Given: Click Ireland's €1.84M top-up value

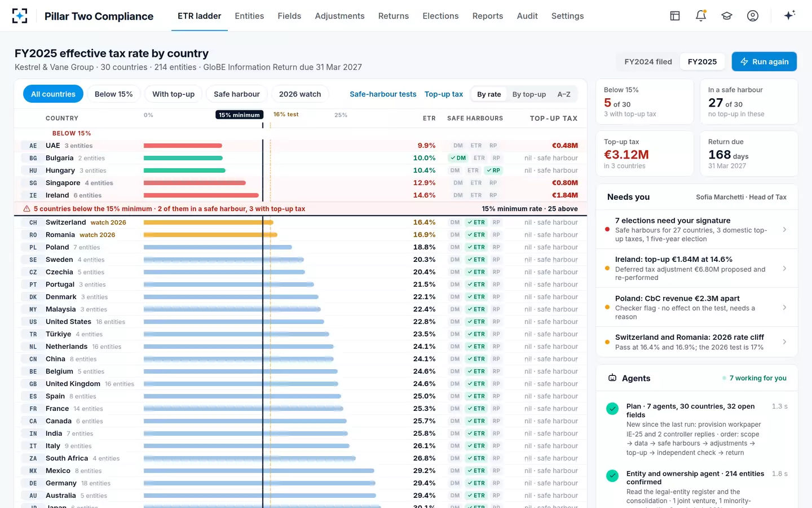Looking at the screenshot, I should (x=565, y=195).
